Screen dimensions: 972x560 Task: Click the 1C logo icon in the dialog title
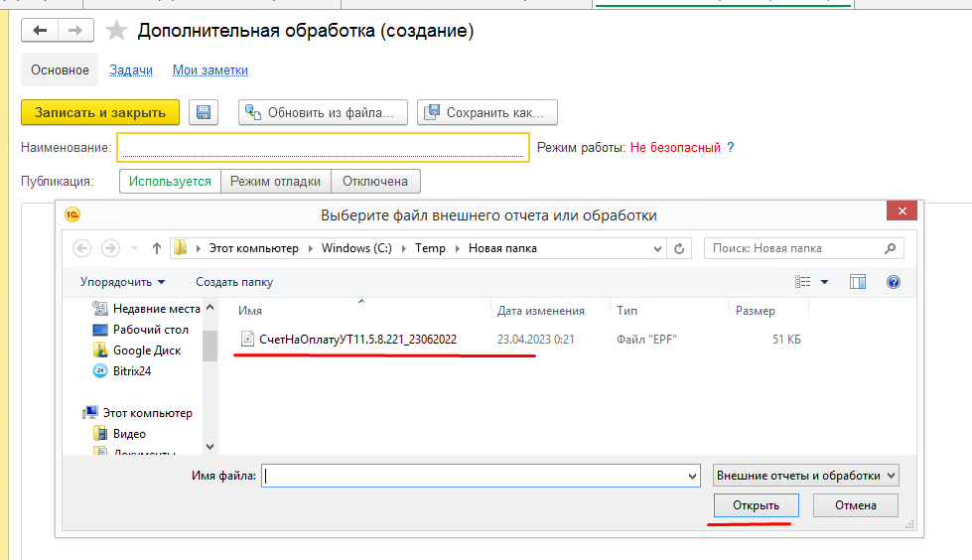[x=72, y=214]
